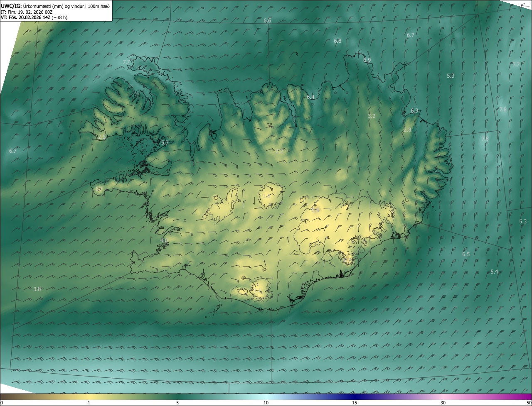Click the color scale tick label 1
This screenshot has width=532, height=406.
tap(89, 403)
